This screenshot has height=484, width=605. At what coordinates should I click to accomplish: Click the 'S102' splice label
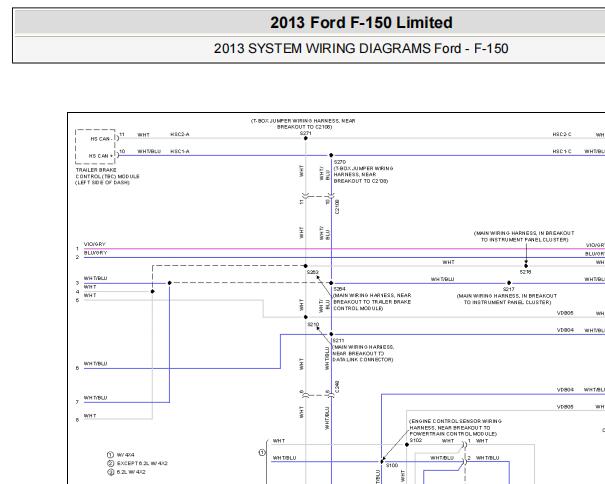pos(416,440)
